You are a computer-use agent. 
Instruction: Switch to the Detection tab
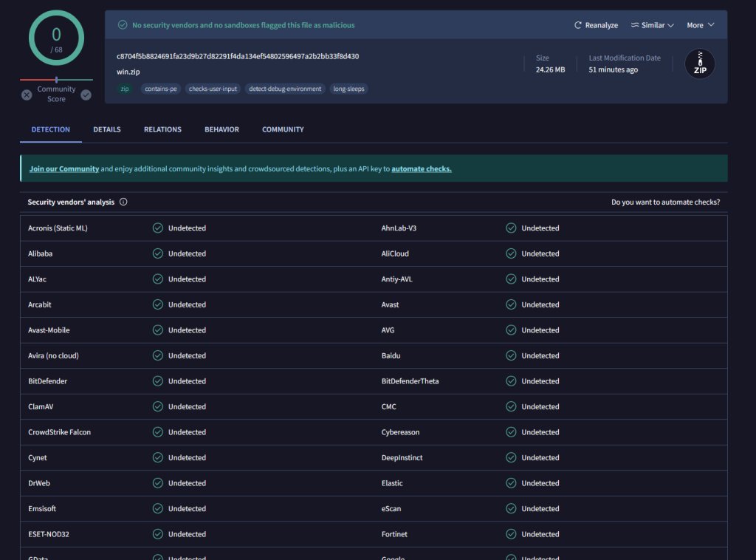51,130
